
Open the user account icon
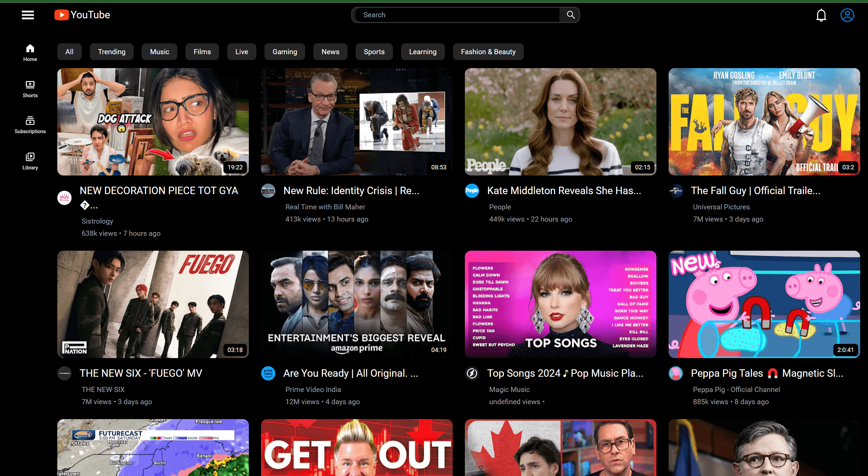click(847, 15)
